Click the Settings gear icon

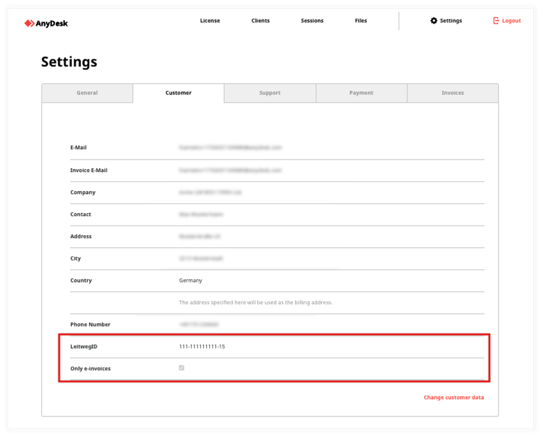coord(434,21)
